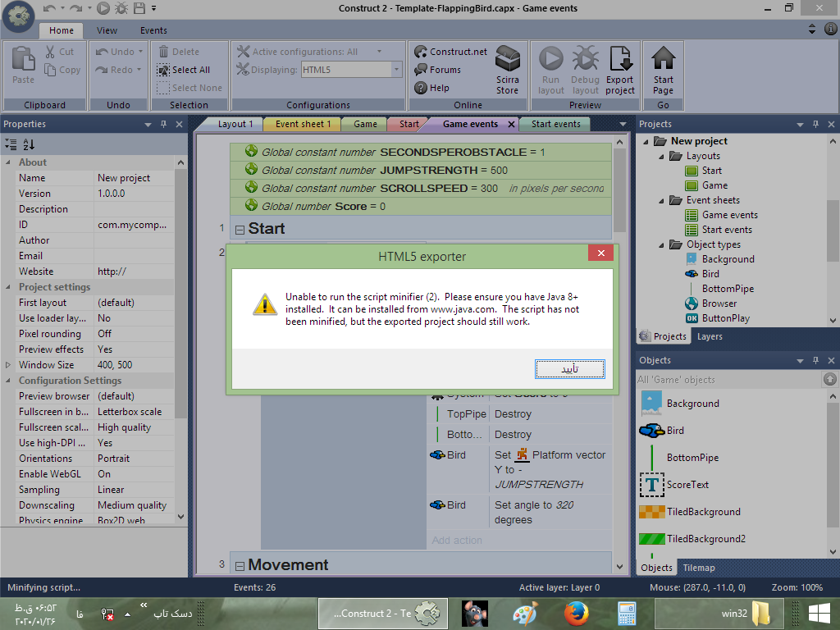Select the Bird object type in tree
The width and height of the screenshot is (840, 630).
(x=702, y=274)
